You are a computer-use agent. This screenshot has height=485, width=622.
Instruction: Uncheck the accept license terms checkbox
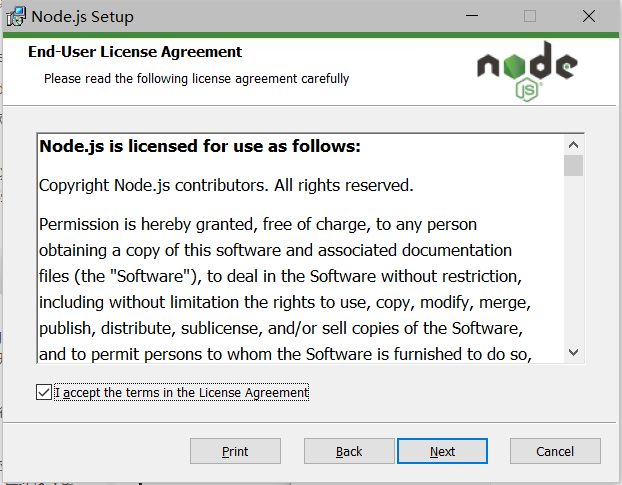tap(43, 393)
